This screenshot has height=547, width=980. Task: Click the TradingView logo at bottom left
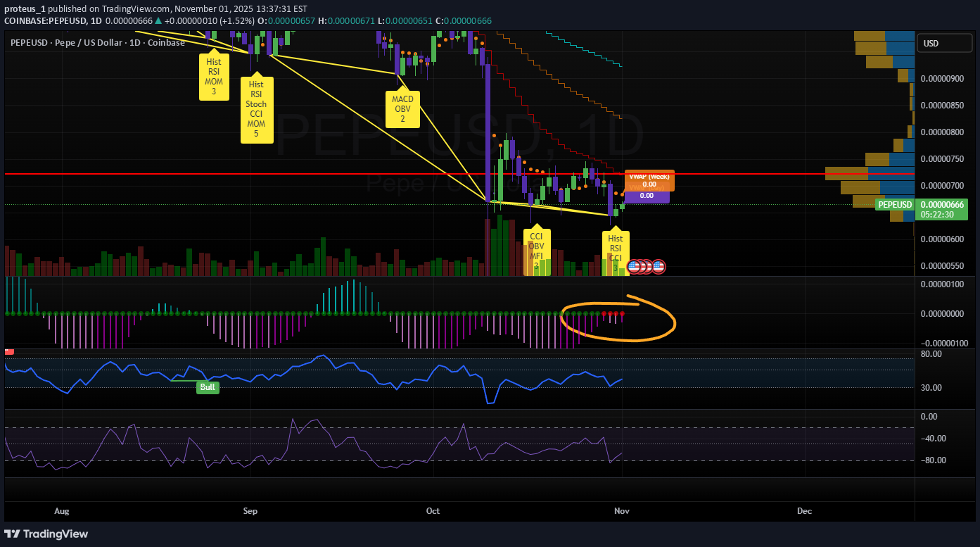(x=46, y=534)
